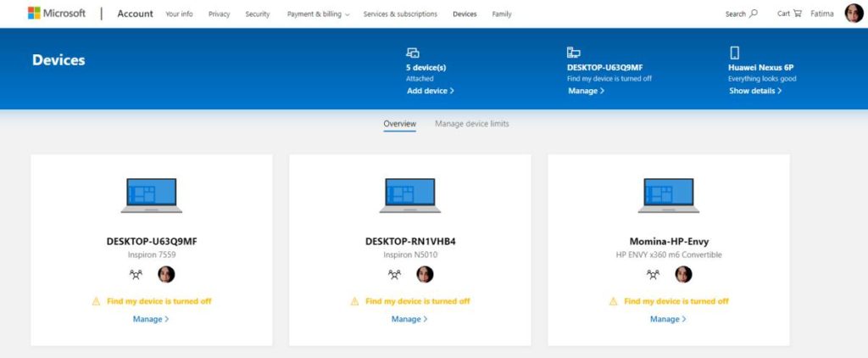Screen dimensions: 868x358
Task: Click the account profile picture in header
Action: (x=853, y=14)
